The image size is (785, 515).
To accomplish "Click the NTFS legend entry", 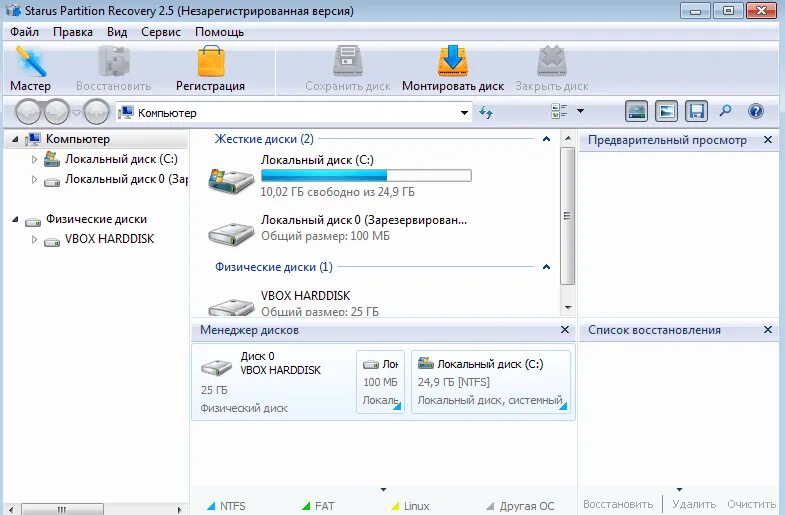I will click(x=226, y=506).
